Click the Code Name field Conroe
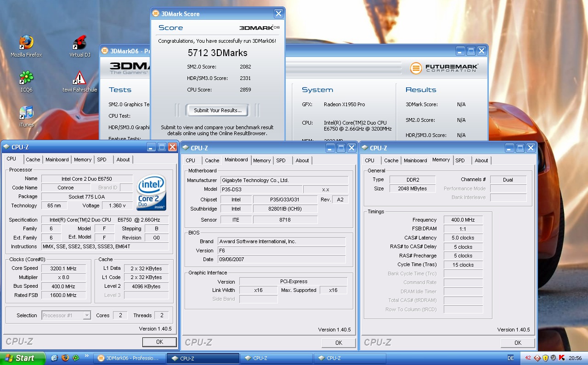 [65, 188]
